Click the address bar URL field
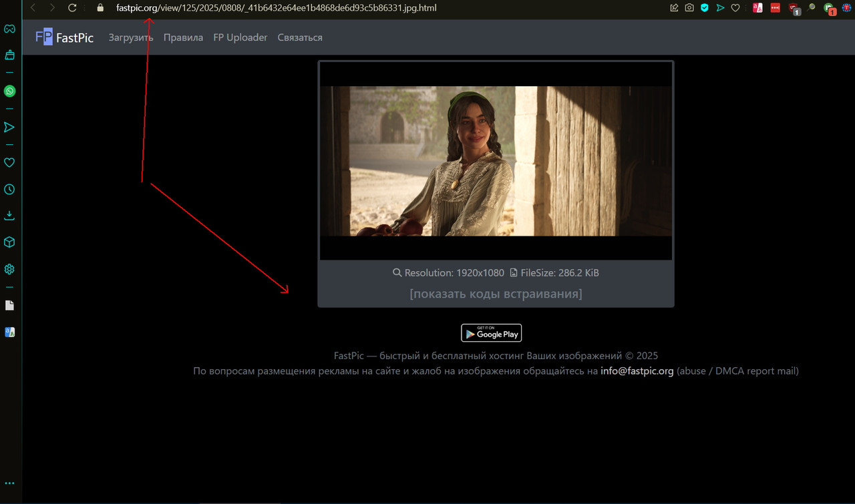The height and width of the screenshot is (504, 855). coord(277,8)
